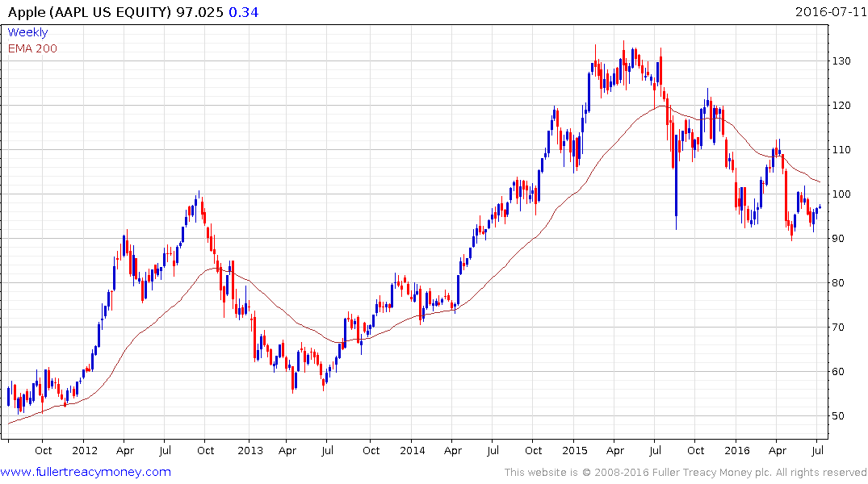Click the 120 price axis label
Image resolution: width=868 pixels, height=484 pixels.
841,105
